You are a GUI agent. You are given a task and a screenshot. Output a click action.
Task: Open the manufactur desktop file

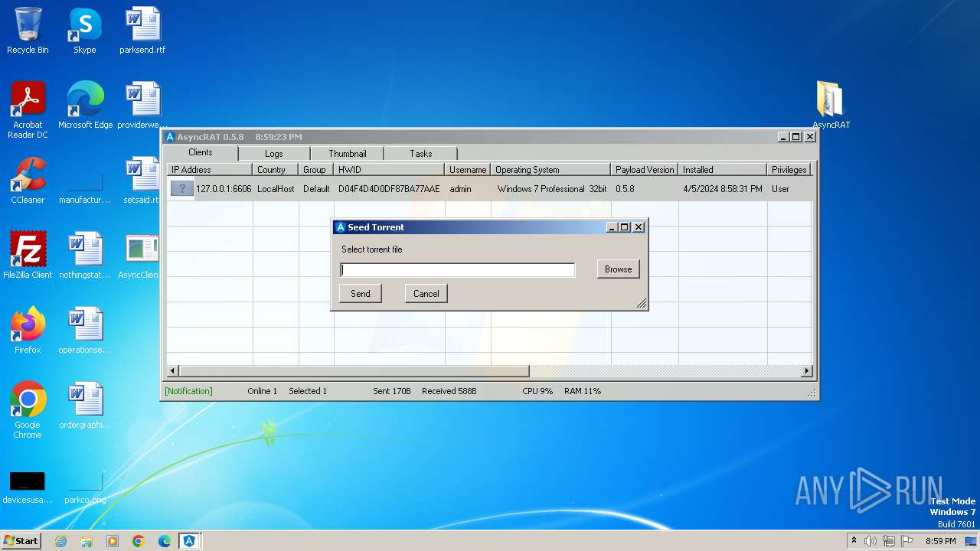click(85, 188)
